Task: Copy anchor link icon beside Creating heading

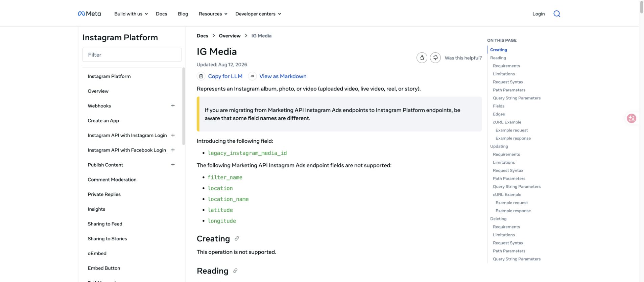Action: point(237,238)
